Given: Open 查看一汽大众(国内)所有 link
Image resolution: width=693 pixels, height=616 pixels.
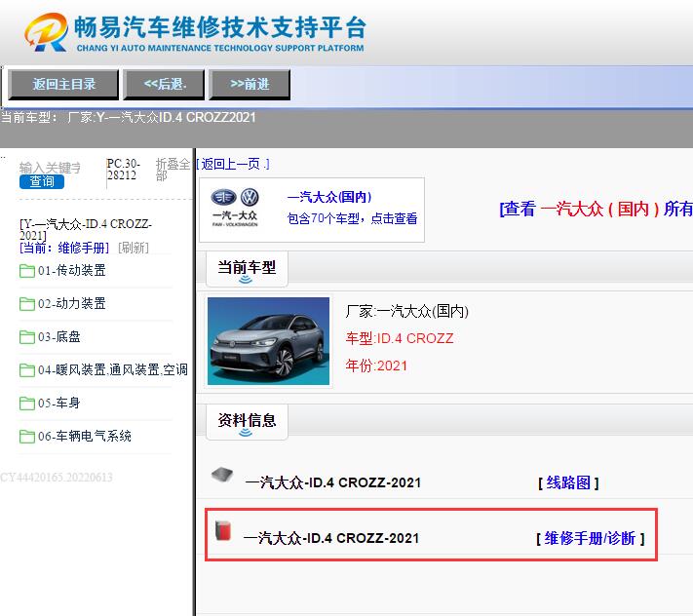Looking at the screenshot, I should (x=596, y=209).
